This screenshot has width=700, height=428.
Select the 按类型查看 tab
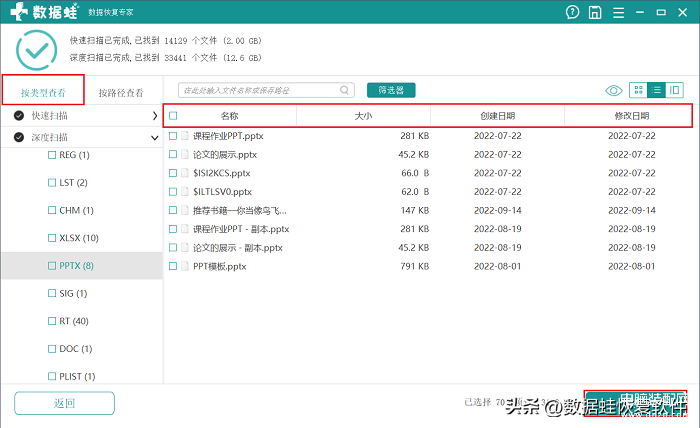coord(42,93)
